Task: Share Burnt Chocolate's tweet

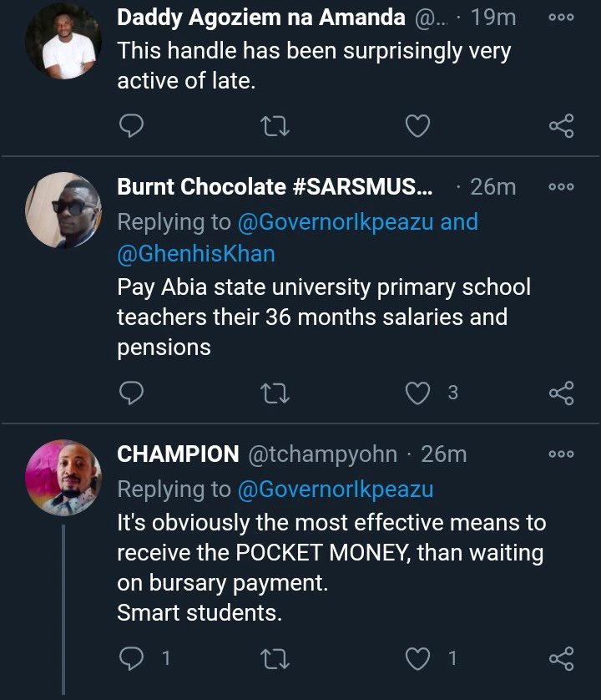Action: point(561,393)
